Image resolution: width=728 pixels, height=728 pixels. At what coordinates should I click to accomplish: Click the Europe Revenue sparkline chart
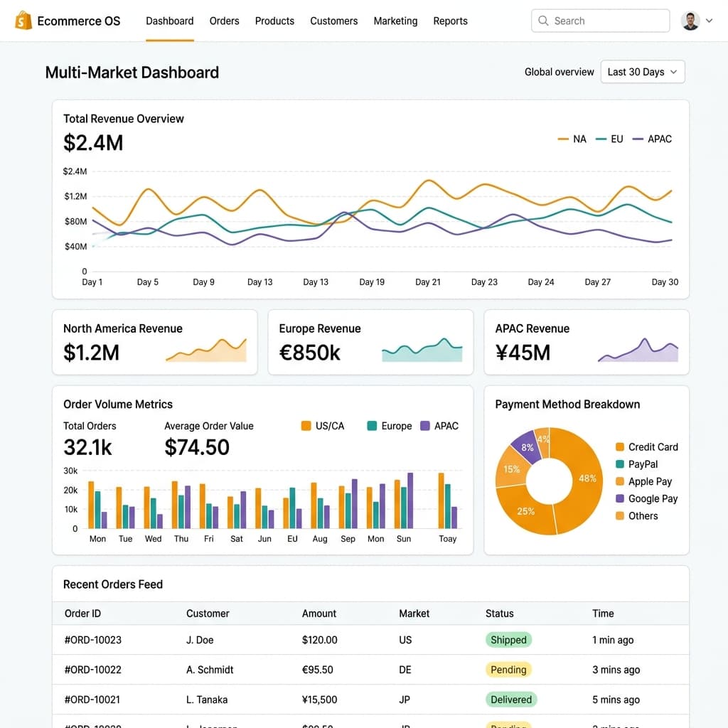tap(422, 350)
